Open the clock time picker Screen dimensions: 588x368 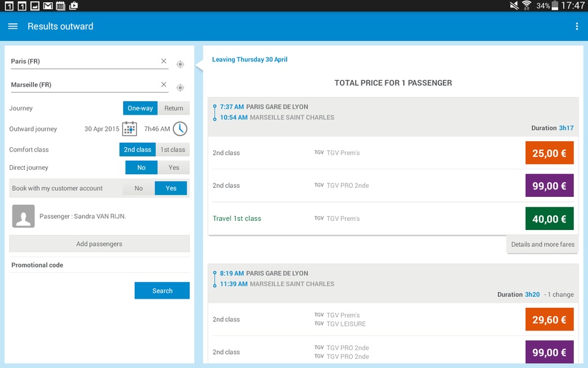[180, 129]
